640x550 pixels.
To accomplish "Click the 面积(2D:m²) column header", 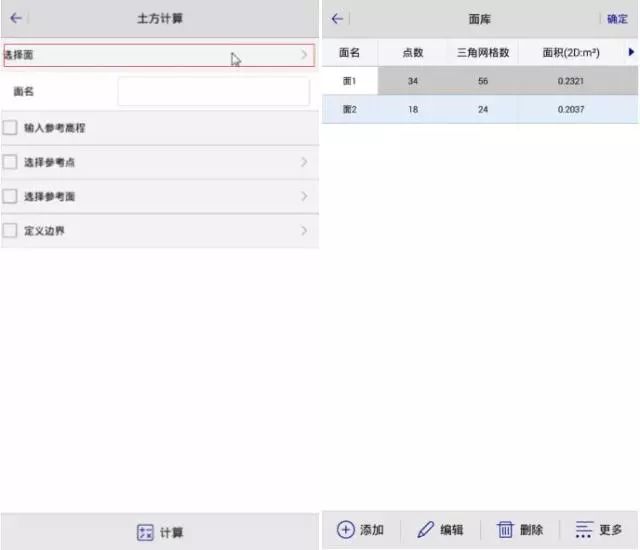I will pos(571,53).
